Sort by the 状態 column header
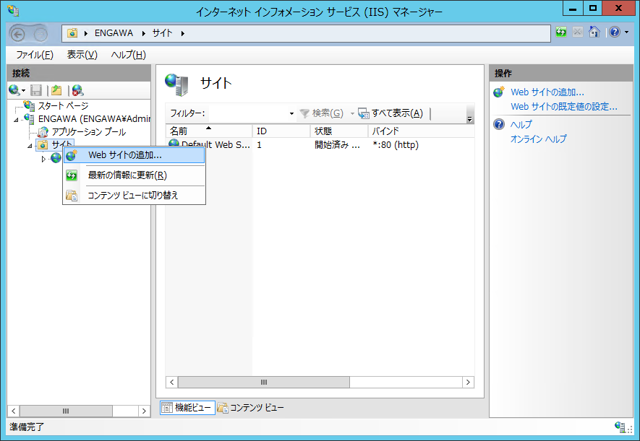 [x=339, y=131]
